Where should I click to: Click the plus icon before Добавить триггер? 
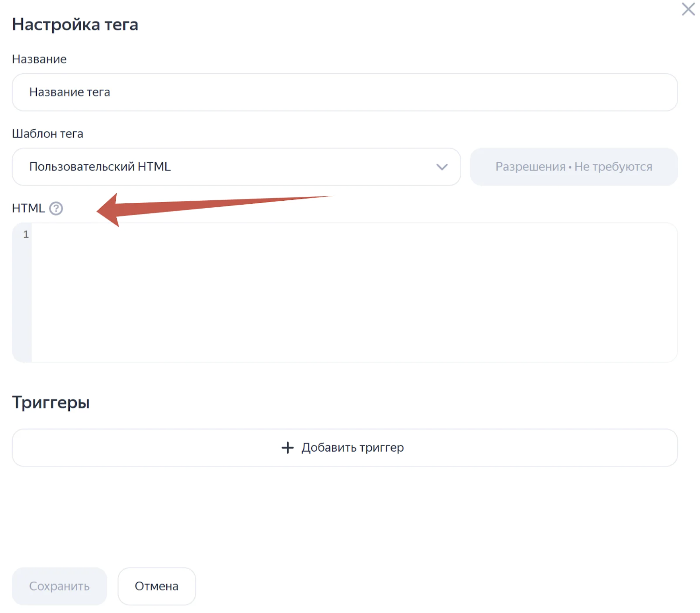(288, 447)
